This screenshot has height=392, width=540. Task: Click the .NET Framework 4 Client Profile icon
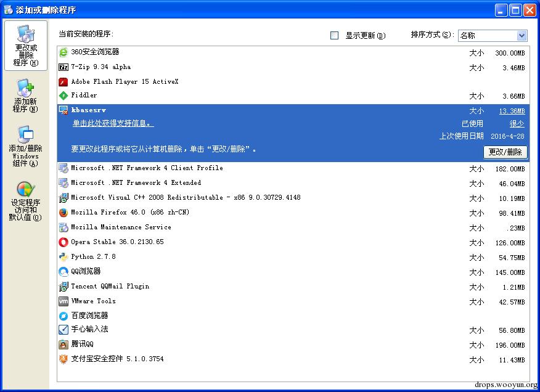tap(63, 168)
